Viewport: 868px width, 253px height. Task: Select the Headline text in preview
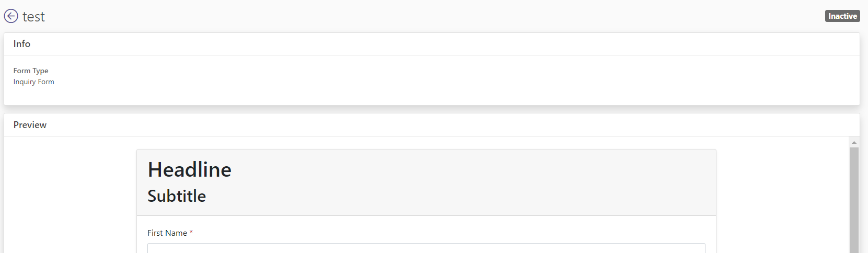coord(190,169)
